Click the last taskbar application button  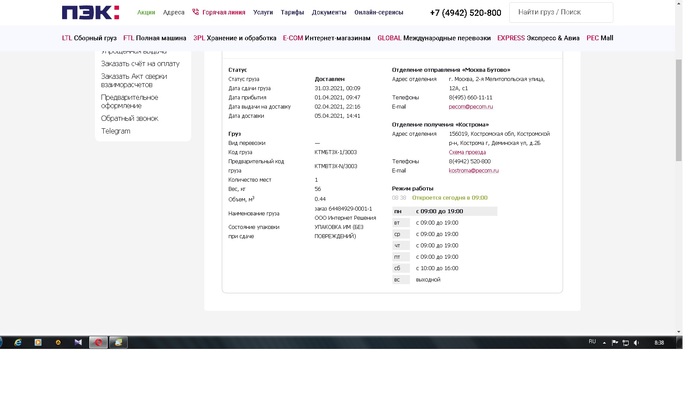pos(118,342)
